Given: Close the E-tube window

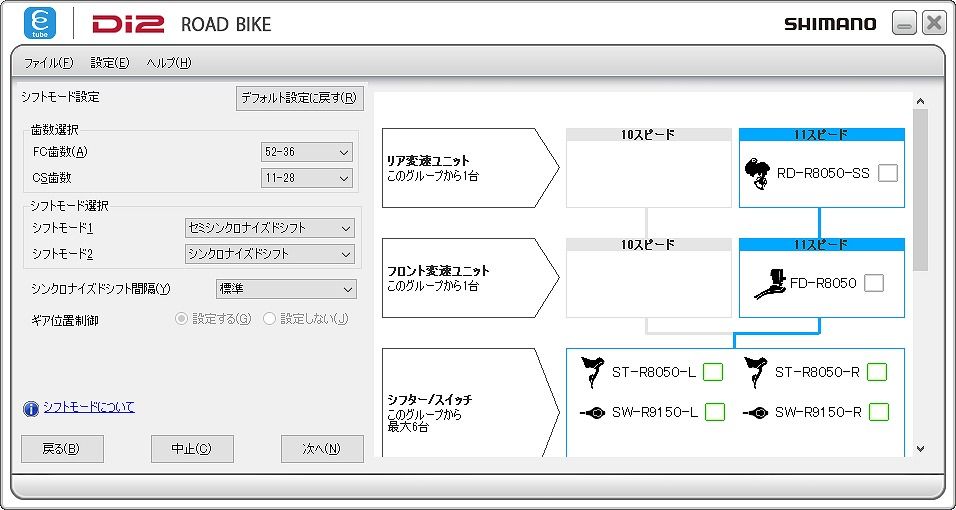Looking at the screenshot, I should [x=934, y=24].
